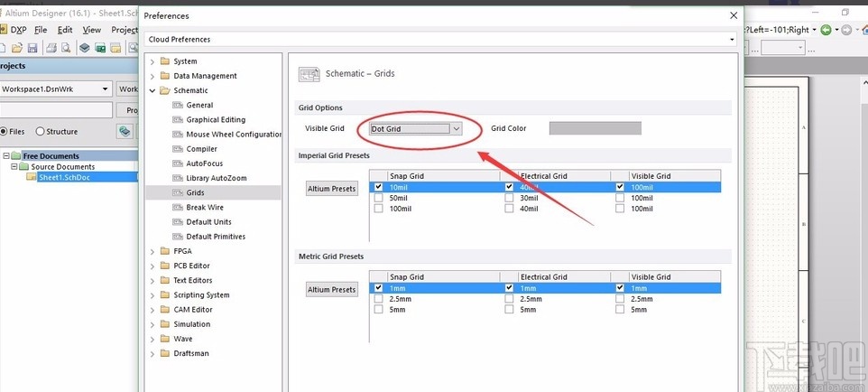
Task: Enable the 30mil Electrical Grid checkbox
Action: pos(509,198)
